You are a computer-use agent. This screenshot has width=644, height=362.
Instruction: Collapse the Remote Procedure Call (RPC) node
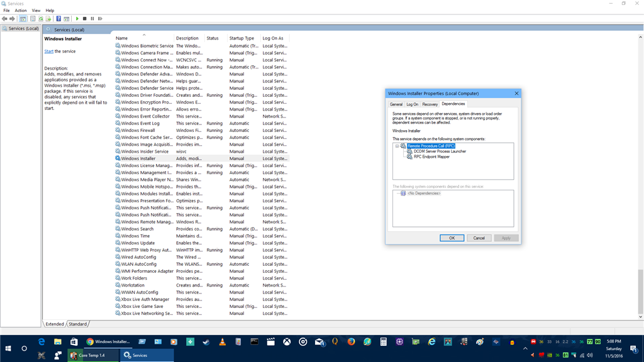pyautogui.click(x=397, y=146)
